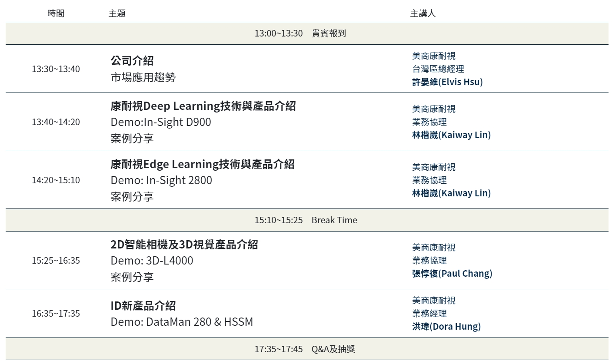
Task: Click Demo: 3D-L4000 text
Action: 152,261
